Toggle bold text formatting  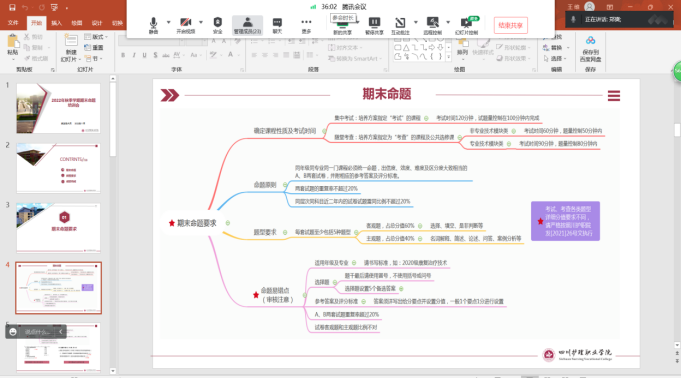point(123,55)
